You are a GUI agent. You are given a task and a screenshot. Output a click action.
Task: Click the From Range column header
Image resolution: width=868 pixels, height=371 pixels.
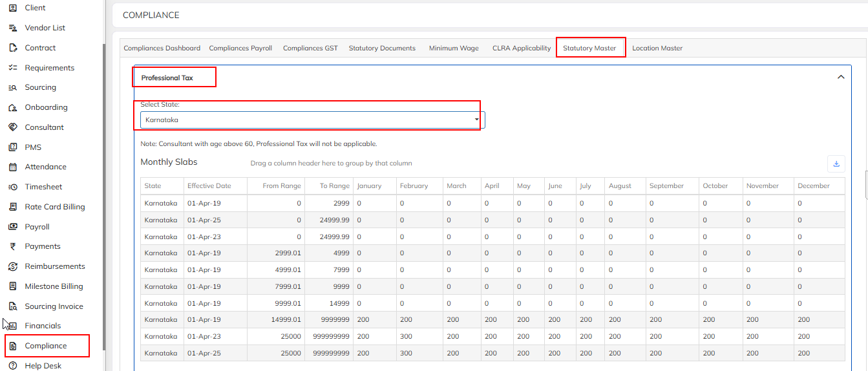pos(281,185)
